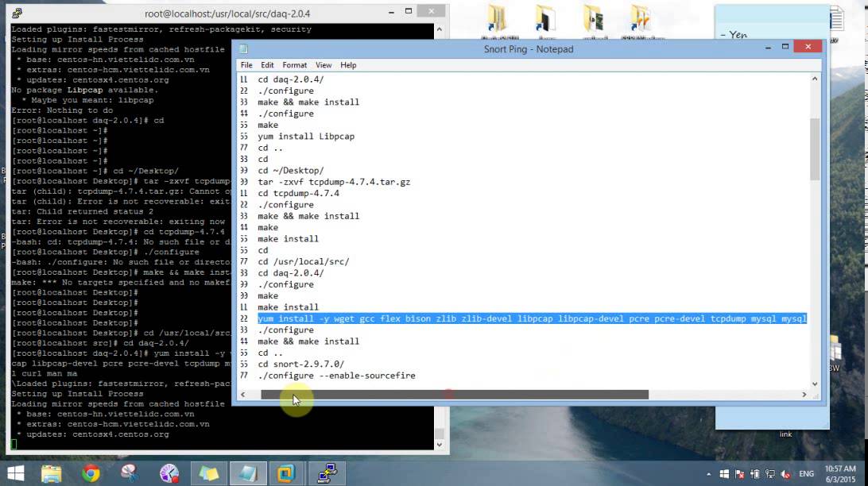
Task: Maximize the PuTTY terminal window
Action: click(x=409, y=12)
